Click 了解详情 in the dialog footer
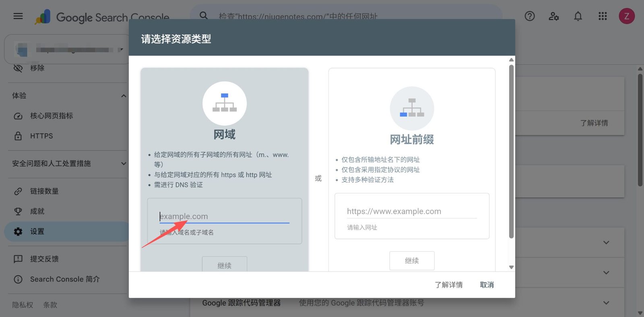Screen dimensions: 644x317 (x=449, y=285)
